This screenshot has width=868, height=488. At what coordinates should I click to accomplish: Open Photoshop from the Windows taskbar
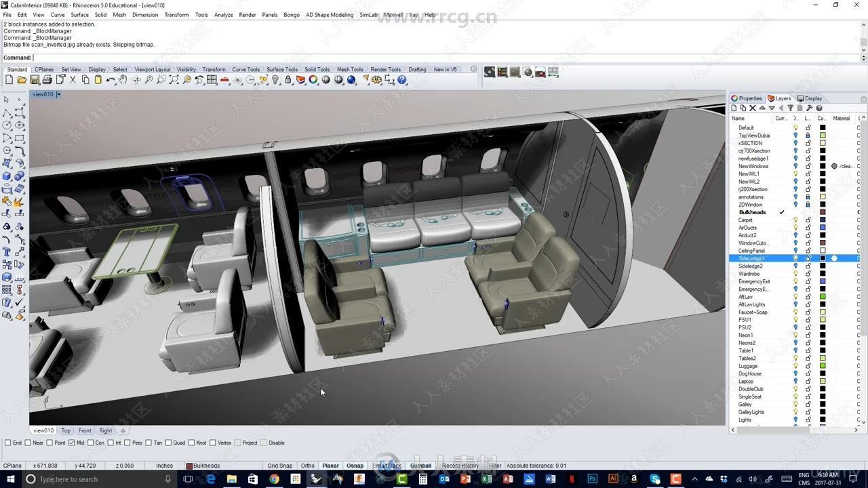(592, 479)
